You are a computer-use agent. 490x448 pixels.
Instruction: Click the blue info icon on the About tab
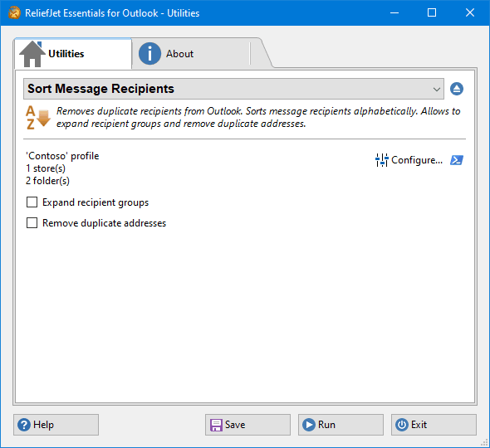coord(149,54)
